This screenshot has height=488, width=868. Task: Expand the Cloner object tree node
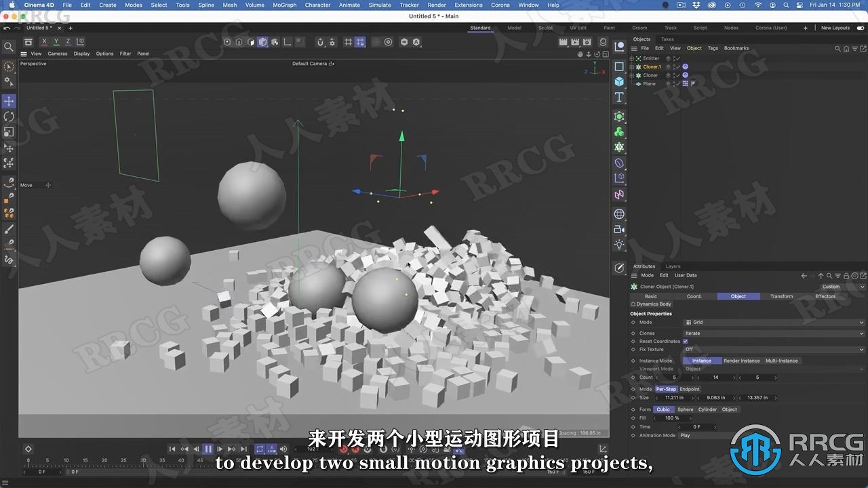(631, 75)
